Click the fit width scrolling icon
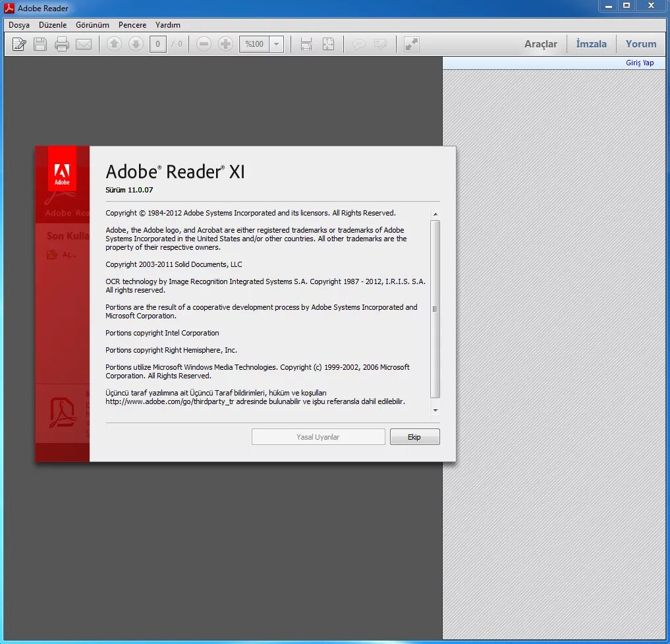This screenshot has height=644, width=670. (x=306, y=44)
